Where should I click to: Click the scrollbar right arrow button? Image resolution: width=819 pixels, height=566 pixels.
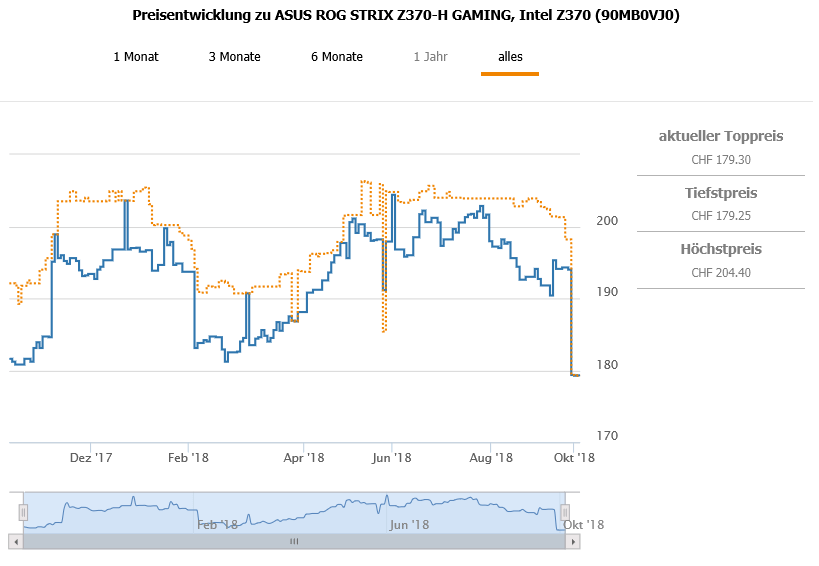[x=573, y=541]
